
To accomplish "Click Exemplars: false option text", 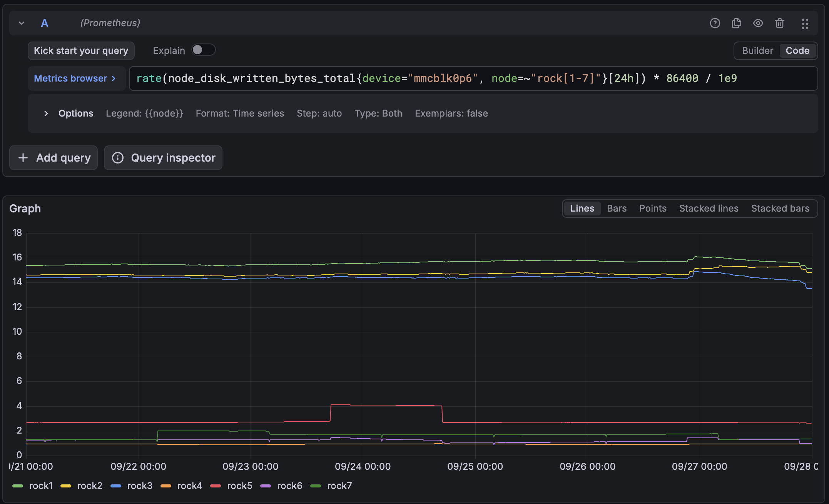I will coord(451,113).
